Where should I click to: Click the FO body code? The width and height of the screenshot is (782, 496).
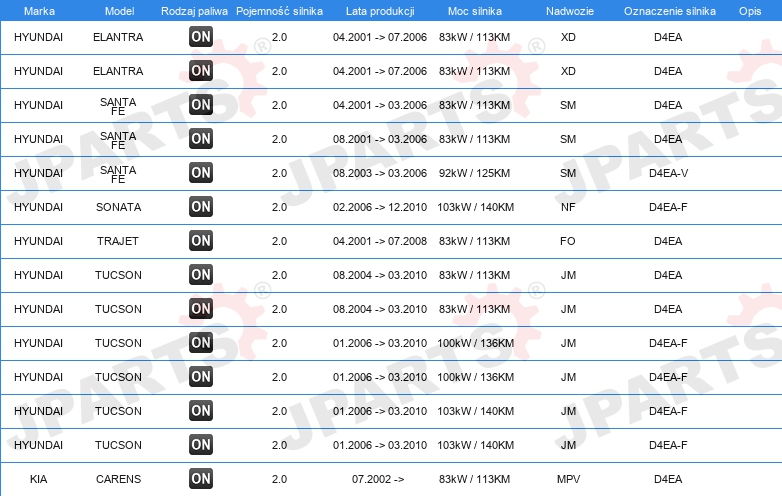tap(568, 241)
